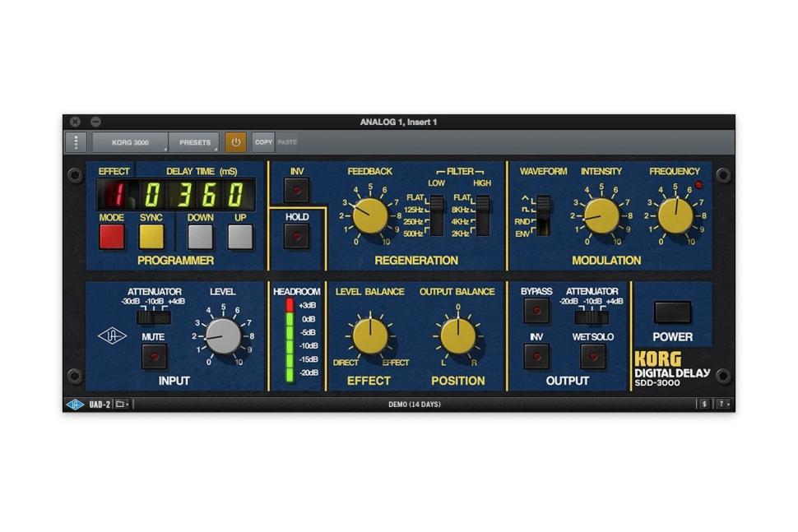
Task: Open the folder dropdown beside UAD-2
Action: (x=122, y=405)
